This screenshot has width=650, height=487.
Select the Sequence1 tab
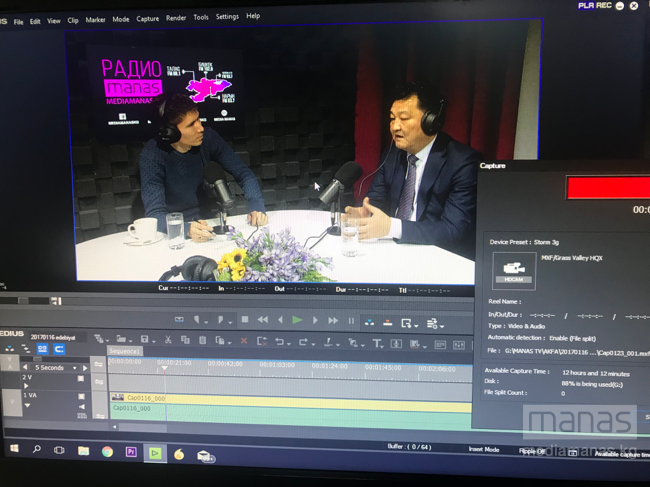point(124,351)
